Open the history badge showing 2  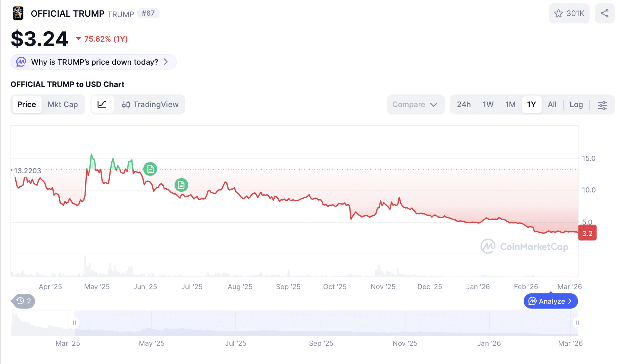coord(23,301)
